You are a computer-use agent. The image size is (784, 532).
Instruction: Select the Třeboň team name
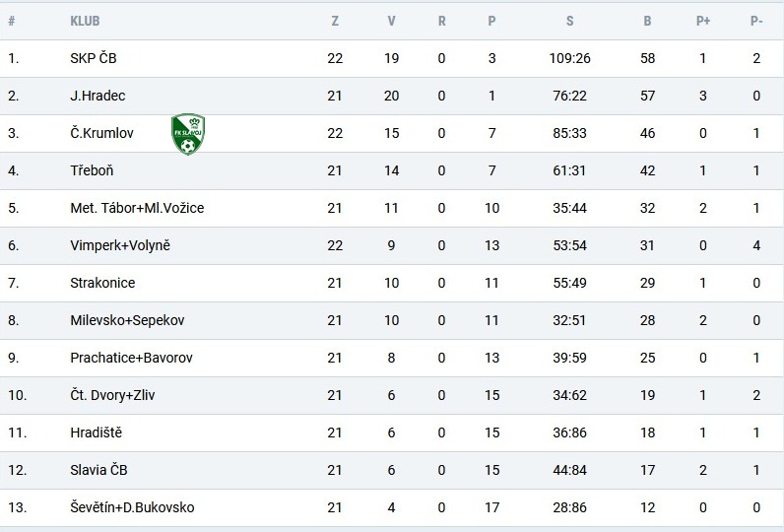[x=92, y=170]
